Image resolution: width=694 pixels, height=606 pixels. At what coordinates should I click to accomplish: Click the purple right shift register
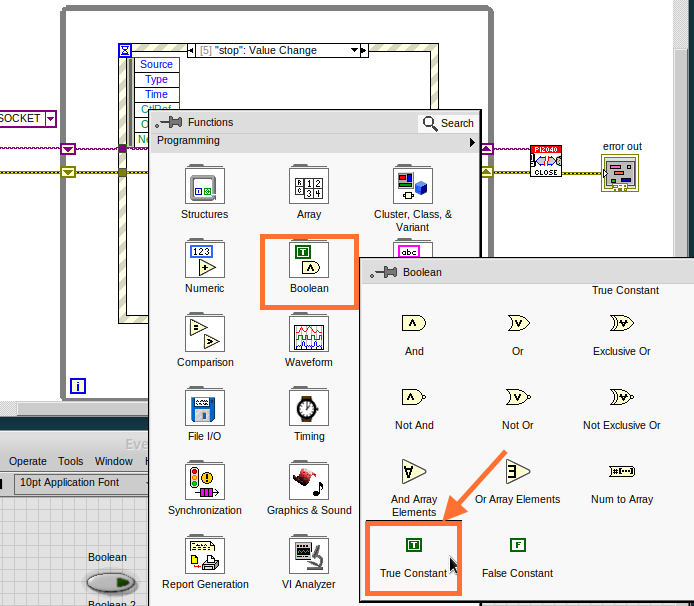pyautogui.click(x=487, y=149)
